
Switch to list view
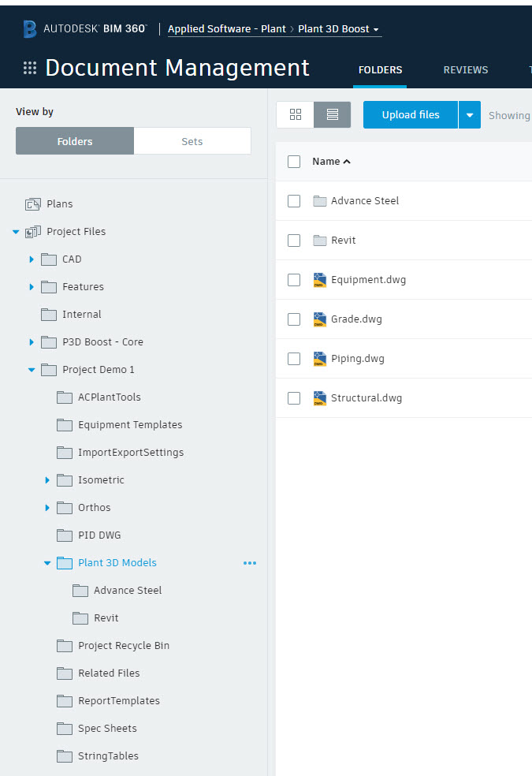332,115
